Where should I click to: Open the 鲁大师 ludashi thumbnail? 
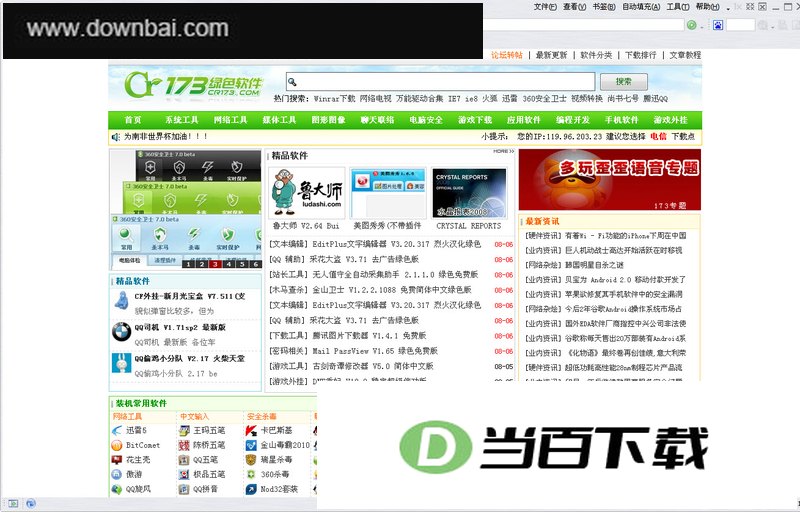pyautogui.click(x=307, y=193)
